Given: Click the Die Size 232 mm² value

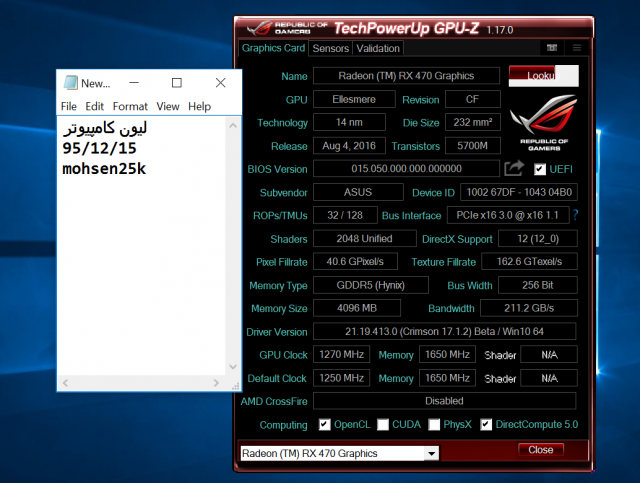Looking at the screenshot, I should coord(473,122).
